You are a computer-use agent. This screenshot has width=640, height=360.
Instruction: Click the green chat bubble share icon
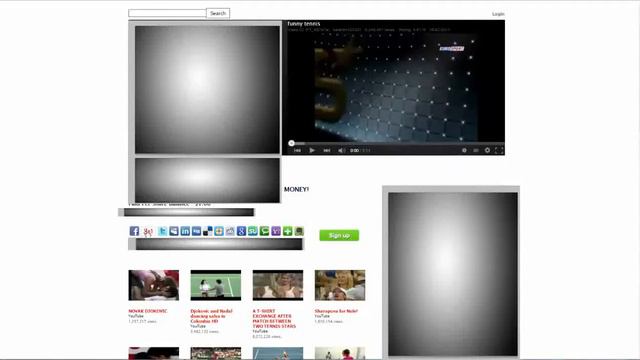pos(264,231)
